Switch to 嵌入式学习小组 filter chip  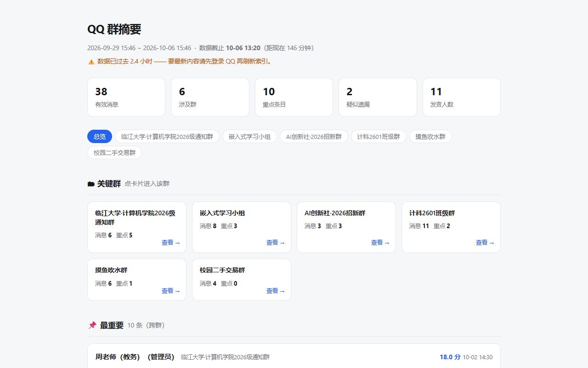[249, 137]
